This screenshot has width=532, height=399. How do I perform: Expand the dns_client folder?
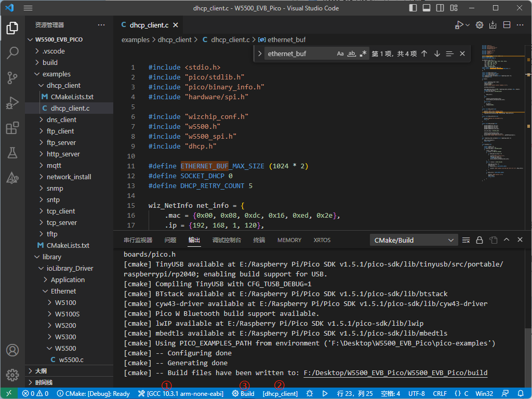pyautogui.click(x=69, y=120)
